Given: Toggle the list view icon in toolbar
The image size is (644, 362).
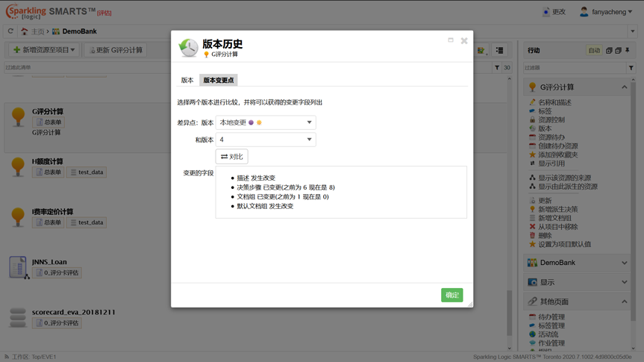Looking at the screenshot, I should pyautogui.click(x=500, y=51).
